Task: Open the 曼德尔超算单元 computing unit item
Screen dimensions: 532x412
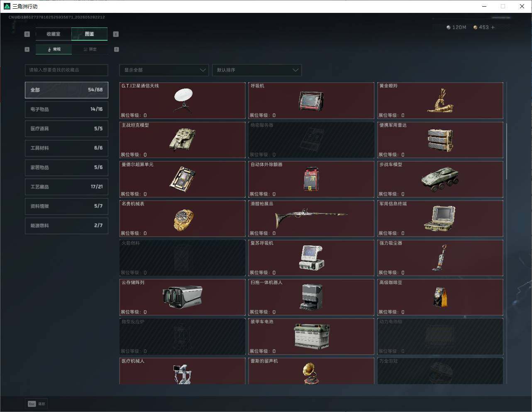Action: (x=183, y=179)
